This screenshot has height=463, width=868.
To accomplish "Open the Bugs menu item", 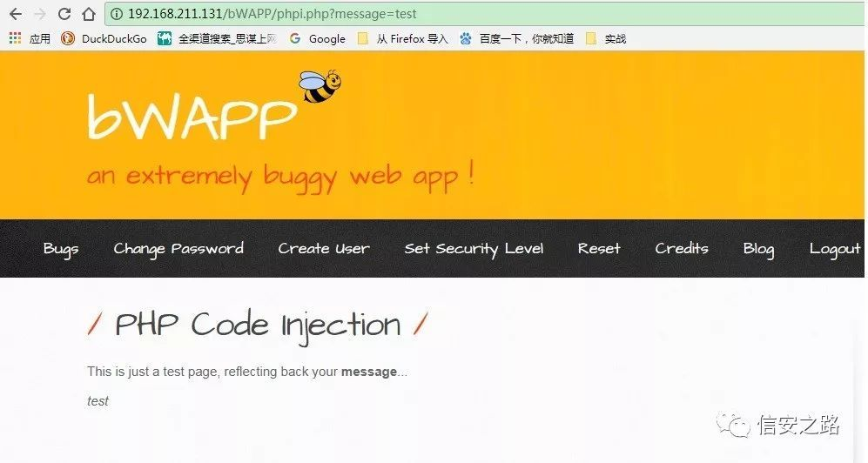I will coord(61,249).
